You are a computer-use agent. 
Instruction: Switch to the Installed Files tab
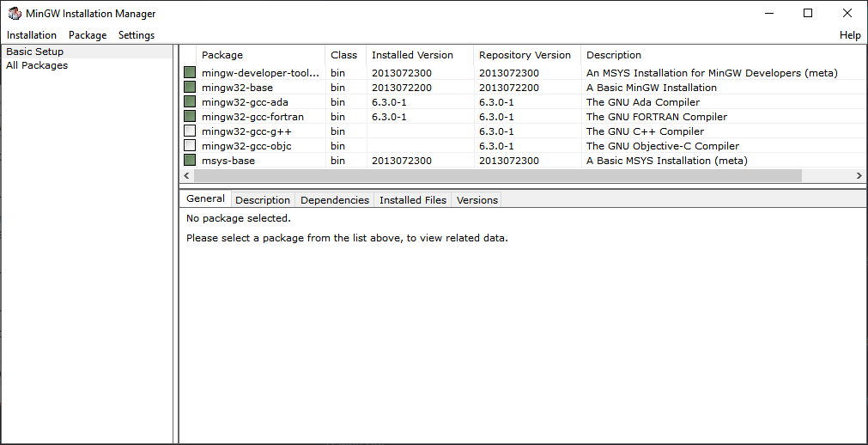413,200
